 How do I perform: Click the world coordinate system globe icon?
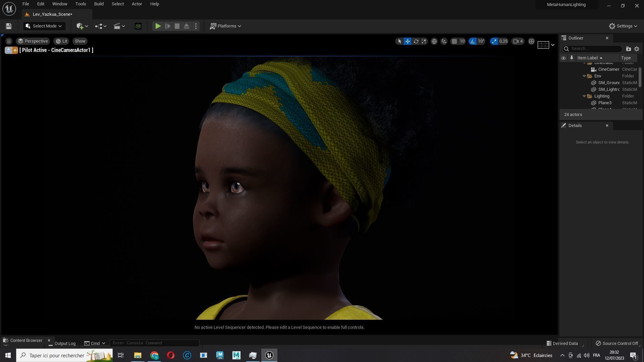434,41
